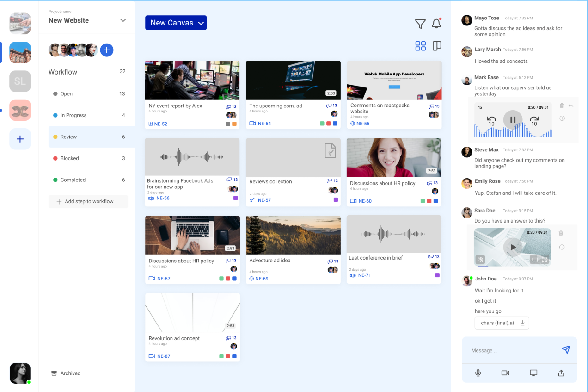Open the Archived section
The width and height of the screenshot is (588, 392).
66,373
